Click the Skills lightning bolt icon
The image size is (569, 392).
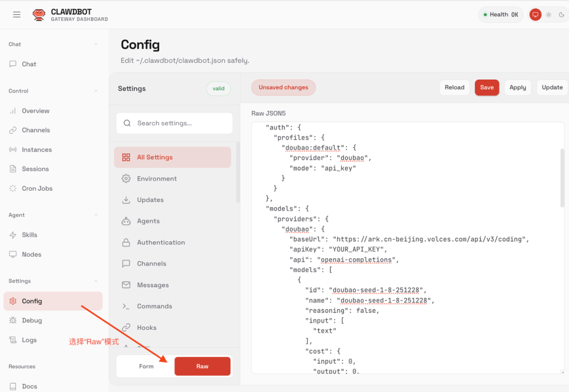click(13, 235)
